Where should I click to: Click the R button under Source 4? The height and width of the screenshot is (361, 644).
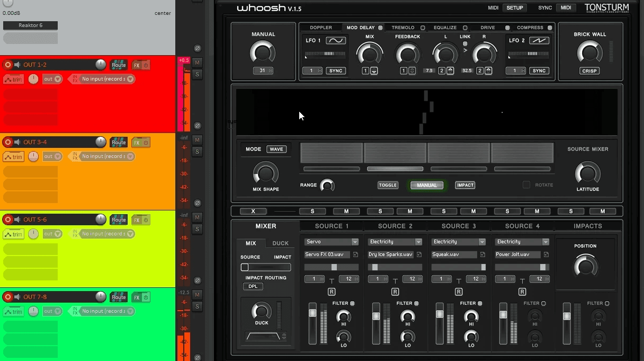tap(522, 292)
